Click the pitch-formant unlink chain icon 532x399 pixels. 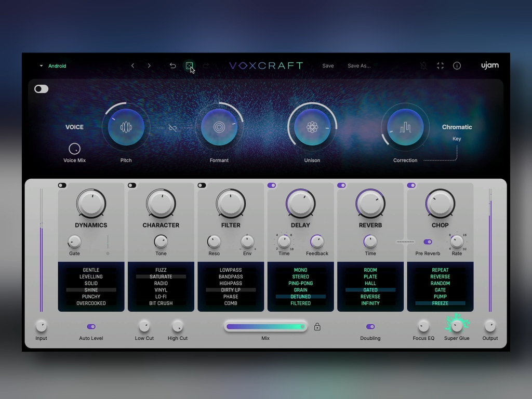point(172,128)
